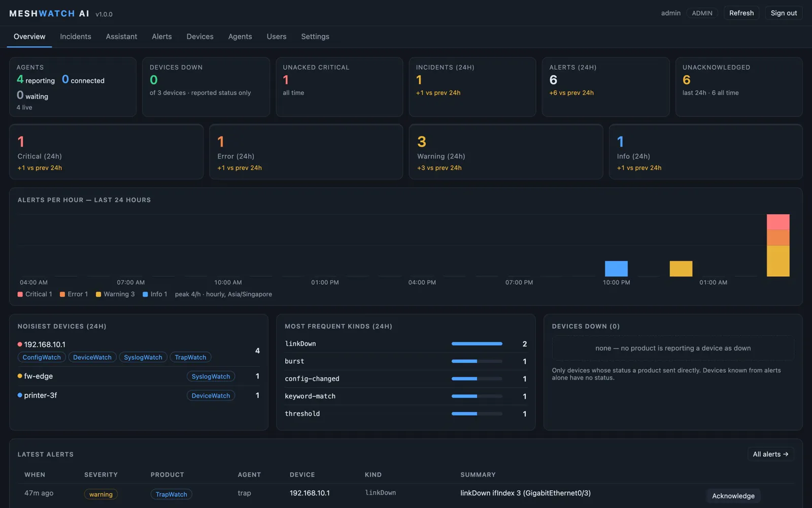Click the SEVERITY column header

101,474
